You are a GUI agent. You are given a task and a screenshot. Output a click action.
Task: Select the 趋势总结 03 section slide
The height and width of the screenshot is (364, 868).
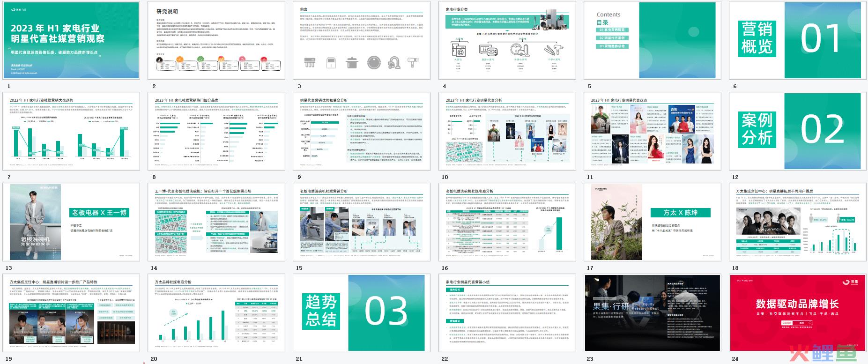click(362, 313)
